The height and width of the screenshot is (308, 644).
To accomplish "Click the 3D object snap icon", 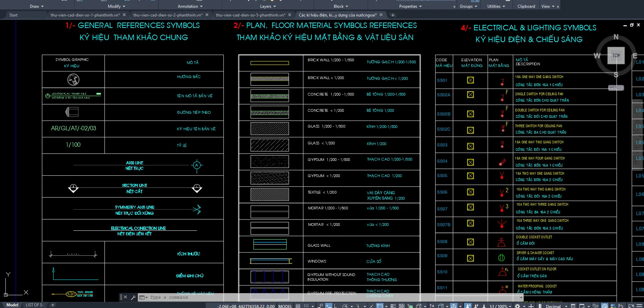I will coord(418,306).
